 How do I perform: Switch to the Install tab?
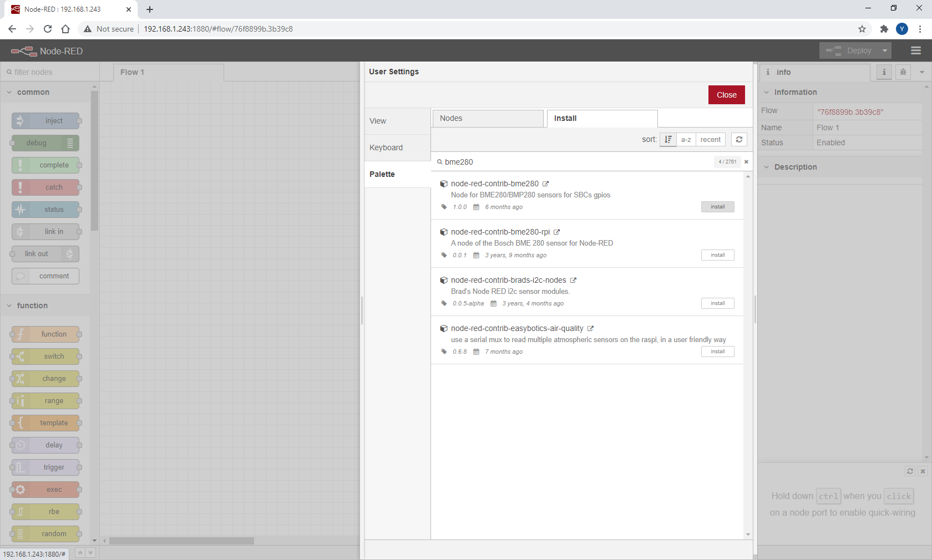602,119
